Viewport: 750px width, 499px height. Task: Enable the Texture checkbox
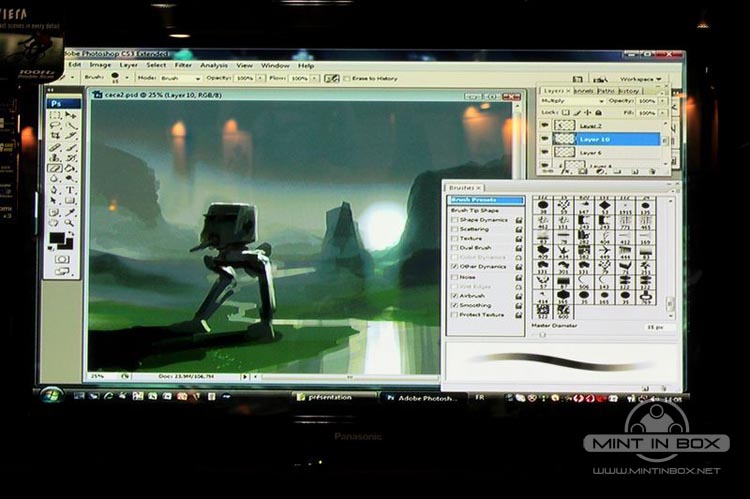pos(454,238)
